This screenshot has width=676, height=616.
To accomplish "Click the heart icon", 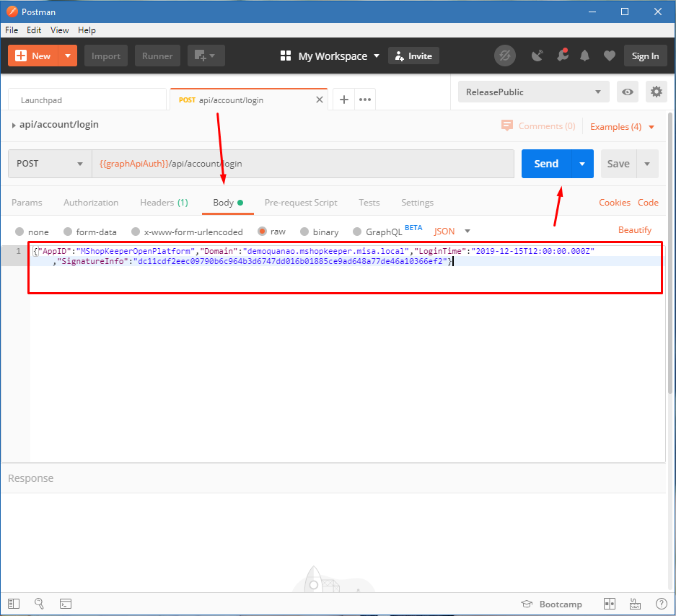I will click(x=609, y=56).
